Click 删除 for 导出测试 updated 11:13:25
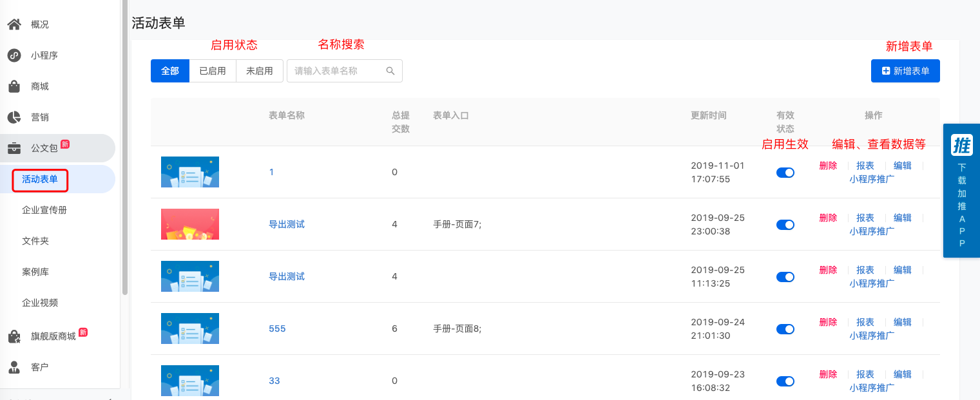This screenshot has width=980, height=400. click(828, 270)
